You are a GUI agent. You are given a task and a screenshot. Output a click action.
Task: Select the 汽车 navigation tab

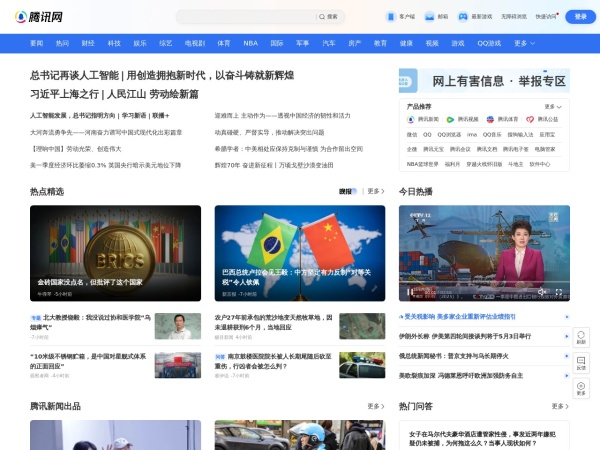[x=328, y=43]
